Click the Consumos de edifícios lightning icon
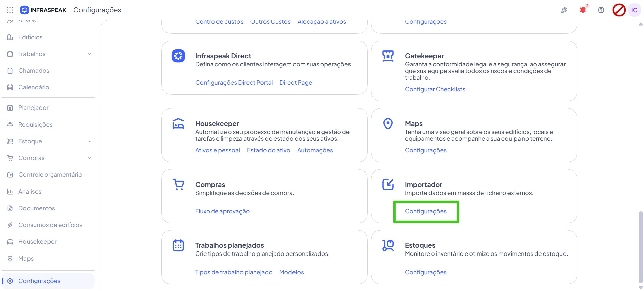Image resolution: width=644 pixels, height=291 pixels. 10,225
